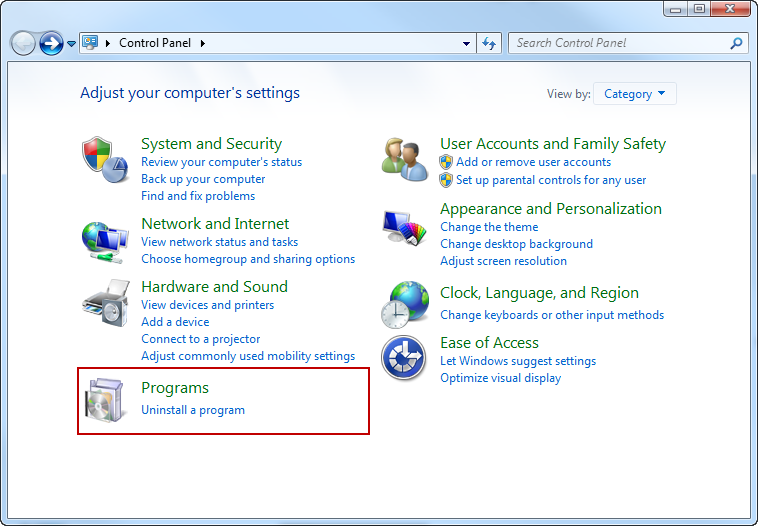Open the Programs category heading
This screenshot has width=758, height=526.
coord(175,388)
